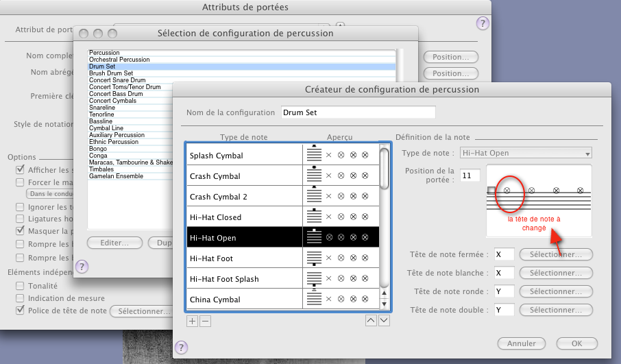Click the minus button below note list
Screen dimensions: 621x364
(206, 320)
